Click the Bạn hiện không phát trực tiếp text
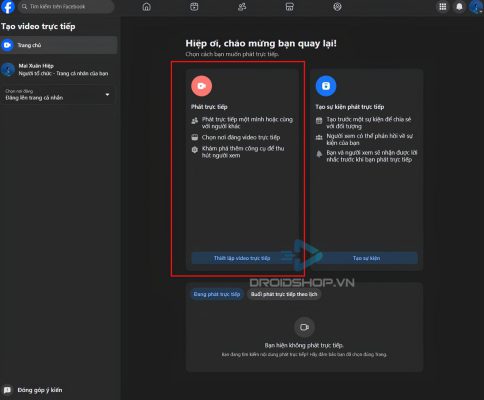The width and height of the screenshot is (484, 400). click(304, 345)
